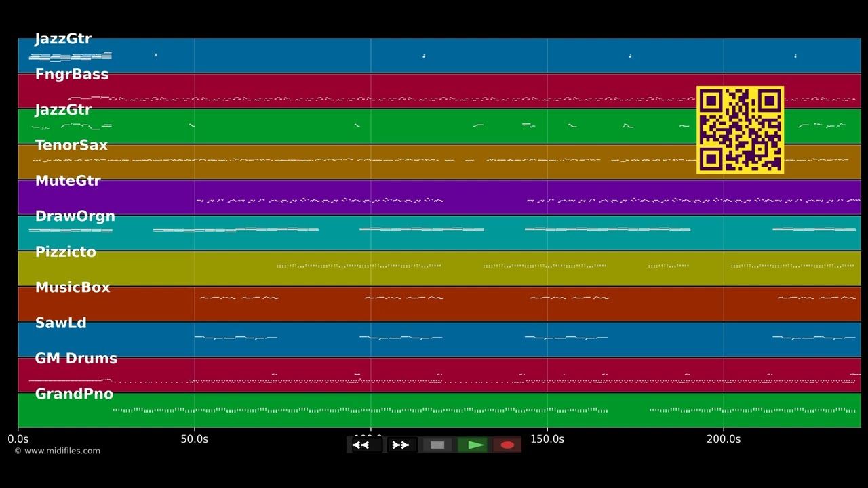The width and height of the screenshot is (868, 488).
Task: Jump to the 150.0s time marker
Action: (547, 439)
